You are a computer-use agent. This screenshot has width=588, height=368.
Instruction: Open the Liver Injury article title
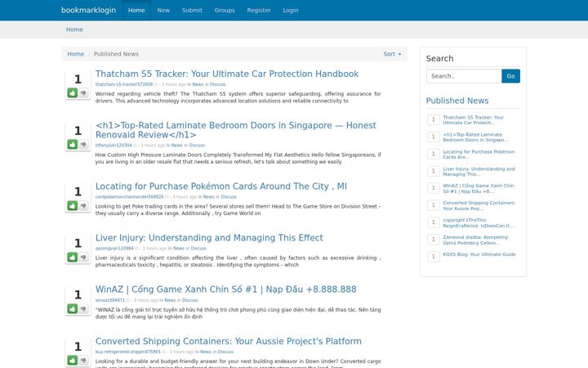[209, 238]
